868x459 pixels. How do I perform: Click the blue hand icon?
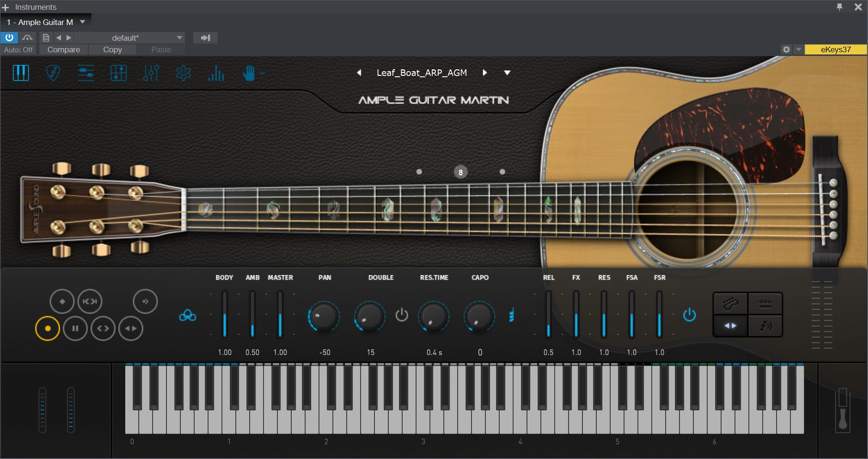(249, 73)
